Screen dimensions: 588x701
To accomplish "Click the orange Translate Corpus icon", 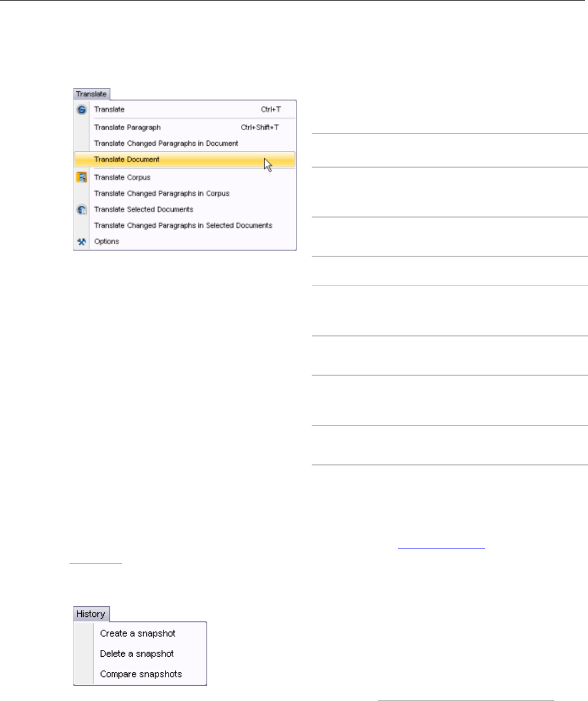I will (x=82, y=177).
